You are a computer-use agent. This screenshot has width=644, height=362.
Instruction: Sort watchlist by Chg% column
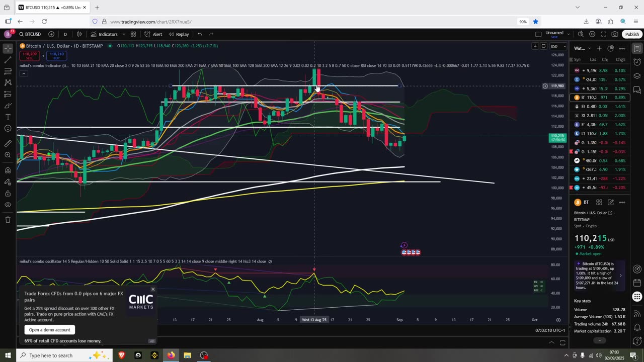tap(620, 59)
